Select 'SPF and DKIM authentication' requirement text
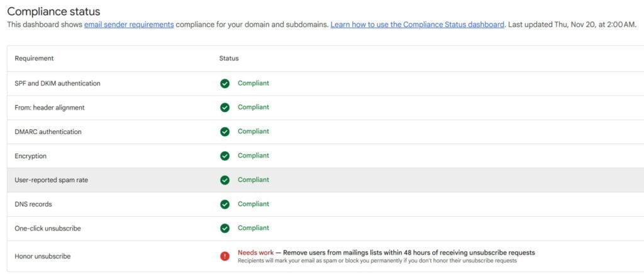The image size is (644, 274). (x=57, y=84)
